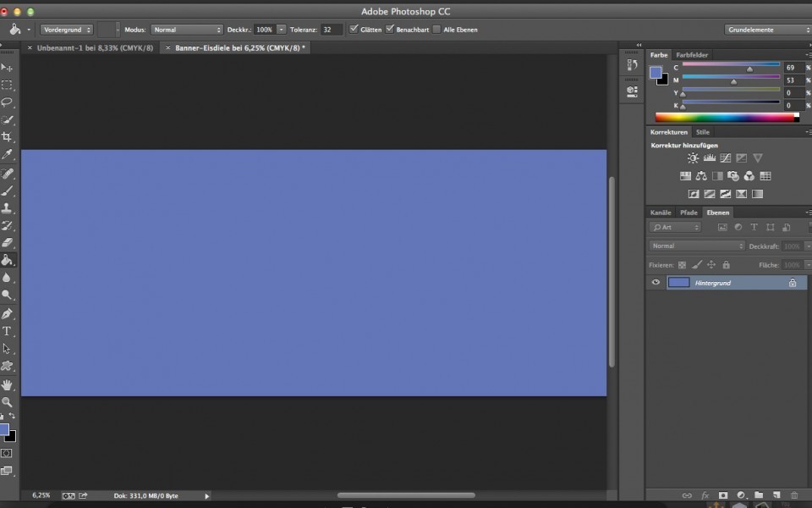Open the layer filter Art dropdown

[x=675, y=227]
